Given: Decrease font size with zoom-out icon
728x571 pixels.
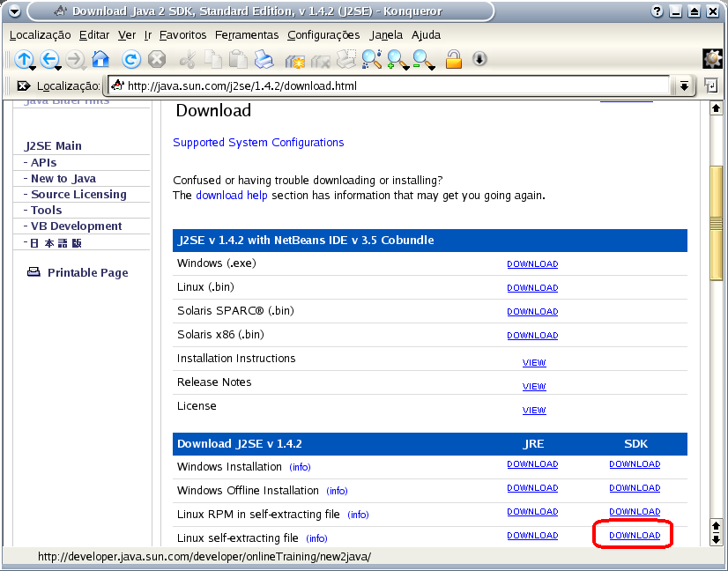Looking at the screenshot, I should point(423,59).
